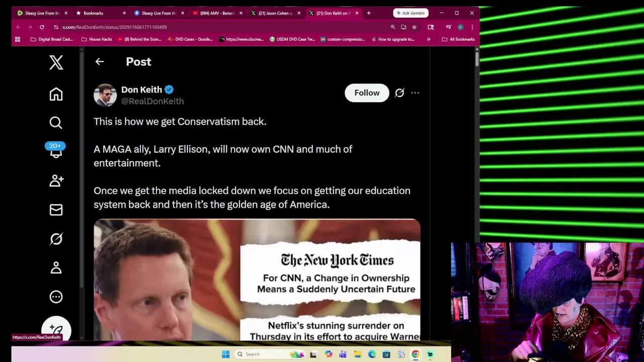The width and height of the screenshot is (644, 362).
Task: Launch Microsoft Edge from the taskbar
Action: tap(372, 354)
